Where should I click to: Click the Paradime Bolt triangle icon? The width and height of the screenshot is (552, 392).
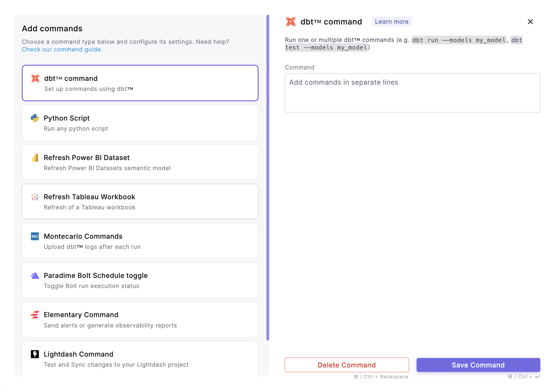click(x=35, y=275)
